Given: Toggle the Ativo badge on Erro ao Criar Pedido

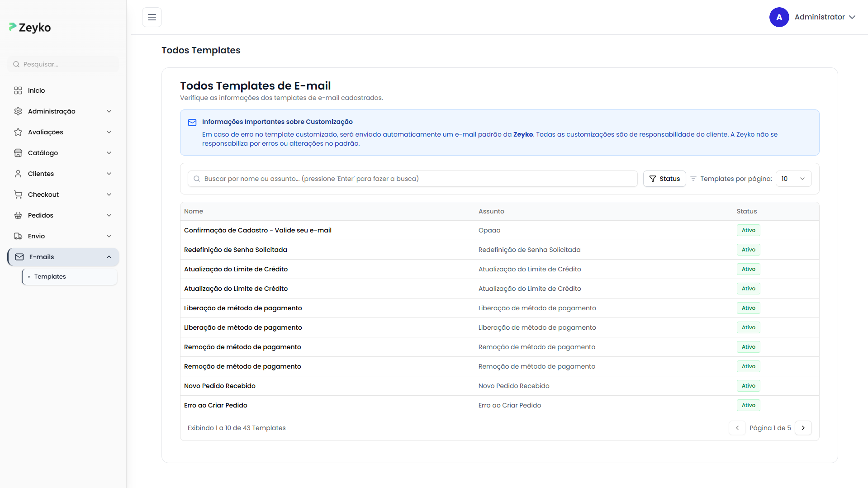Looking at the screenshot, I should pyautogui.click(x=748, y=405).
